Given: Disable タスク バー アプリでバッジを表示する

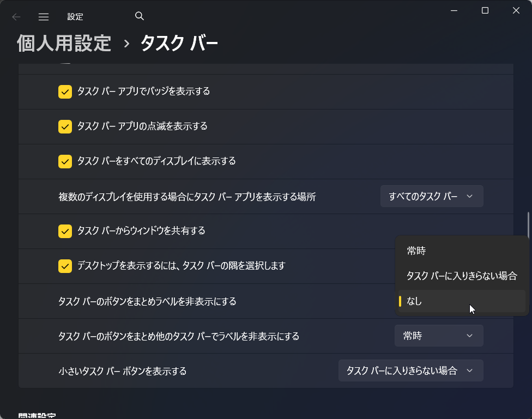Looking at the screenshot, I should [x=65, y=92].
